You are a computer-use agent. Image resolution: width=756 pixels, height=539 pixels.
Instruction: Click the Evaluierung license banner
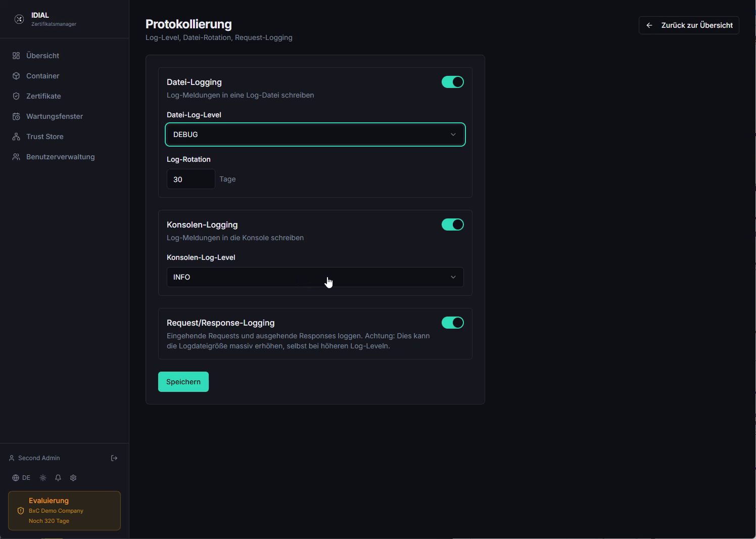64,511
